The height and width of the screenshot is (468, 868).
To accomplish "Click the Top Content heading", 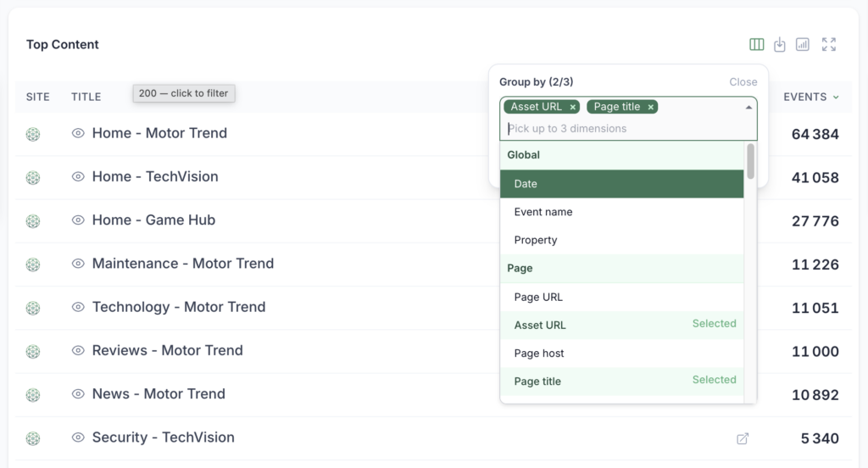I will click(x=63, y=44).
